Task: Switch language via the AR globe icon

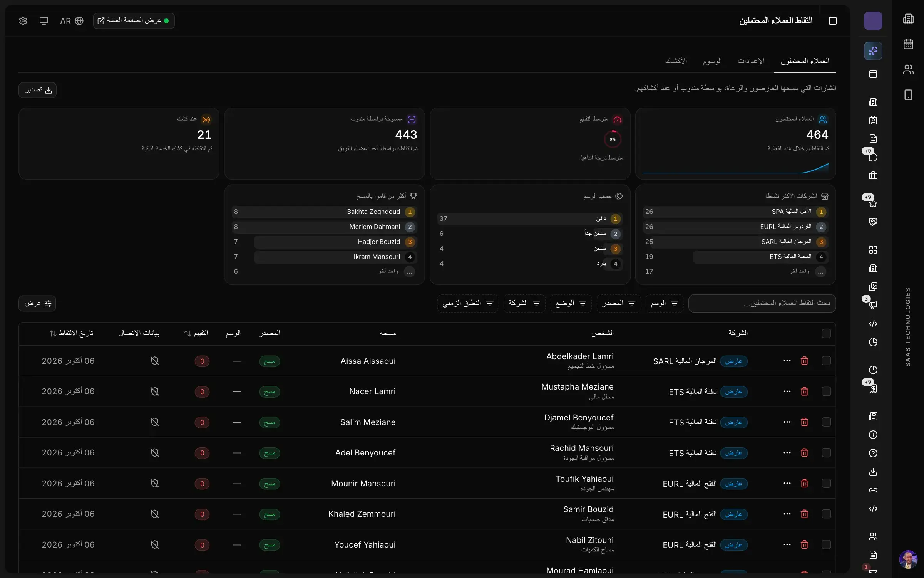Action: pyautogui.click(x=72, y=21)
